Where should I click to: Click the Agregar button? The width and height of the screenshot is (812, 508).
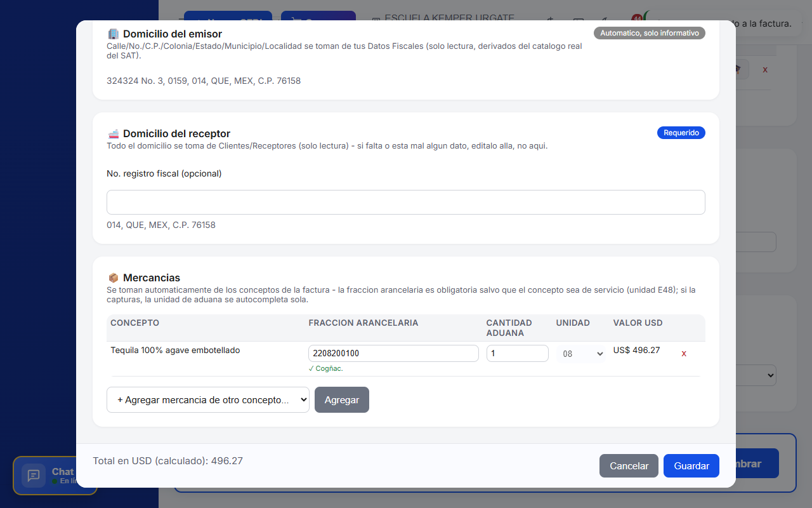(x=342, y=400)
